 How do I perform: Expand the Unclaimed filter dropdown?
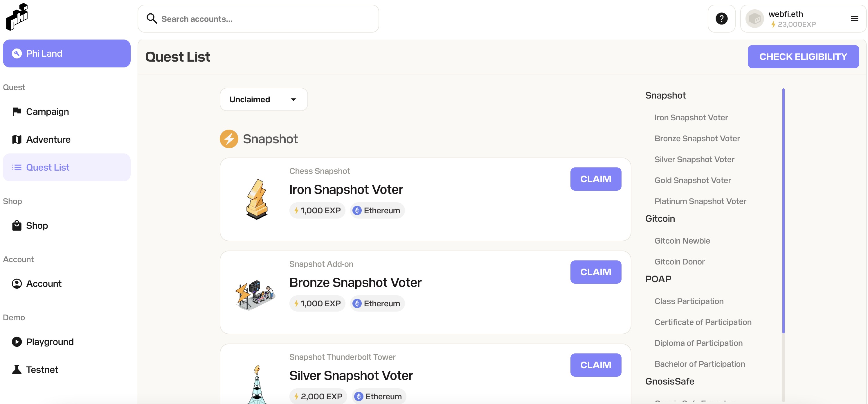[264, 99]
